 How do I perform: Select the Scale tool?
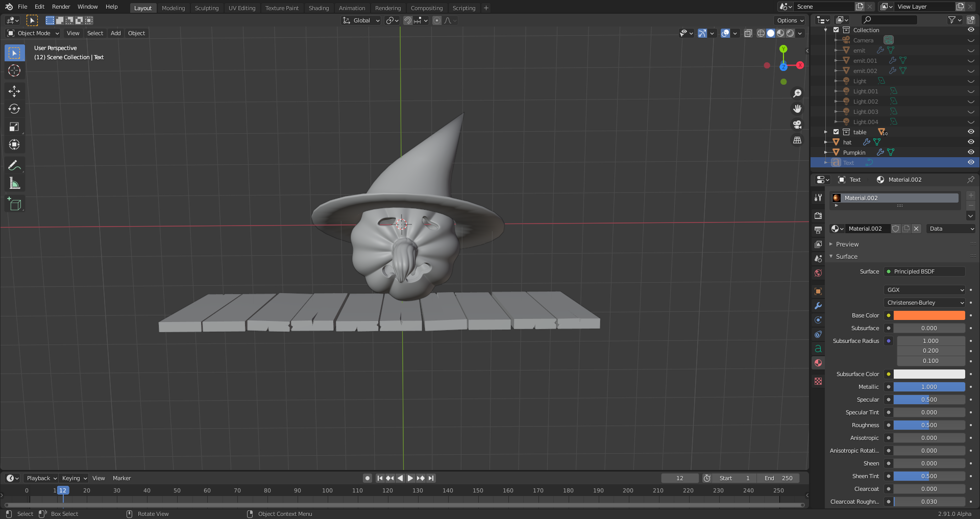[14, 127]
